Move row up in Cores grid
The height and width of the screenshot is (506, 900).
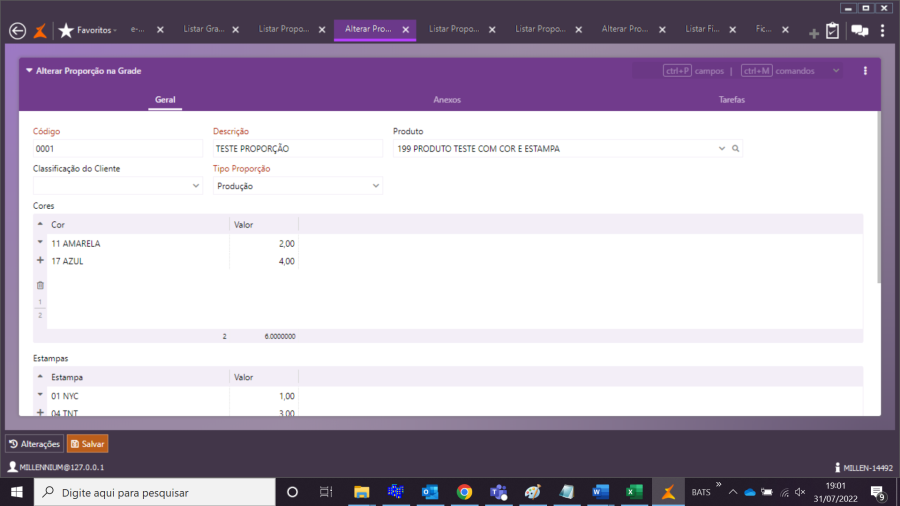point(40,224)
